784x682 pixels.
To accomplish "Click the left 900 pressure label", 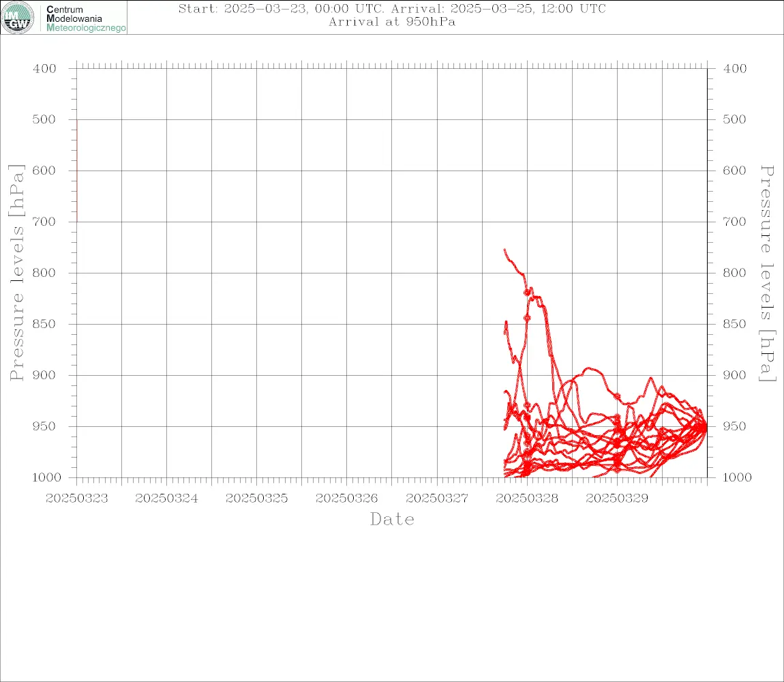I will pyautogui.click(x=44, y=375).
